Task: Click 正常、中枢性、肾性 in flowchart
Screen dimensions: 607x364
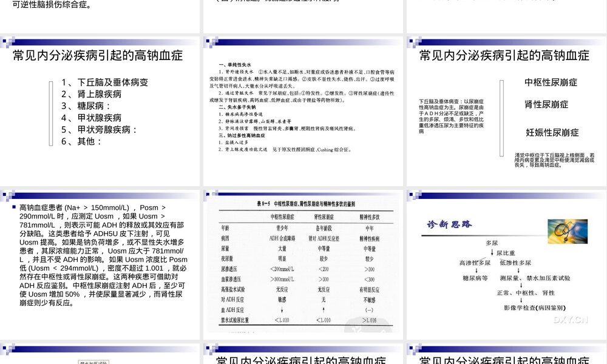Action: pos(526,293)
